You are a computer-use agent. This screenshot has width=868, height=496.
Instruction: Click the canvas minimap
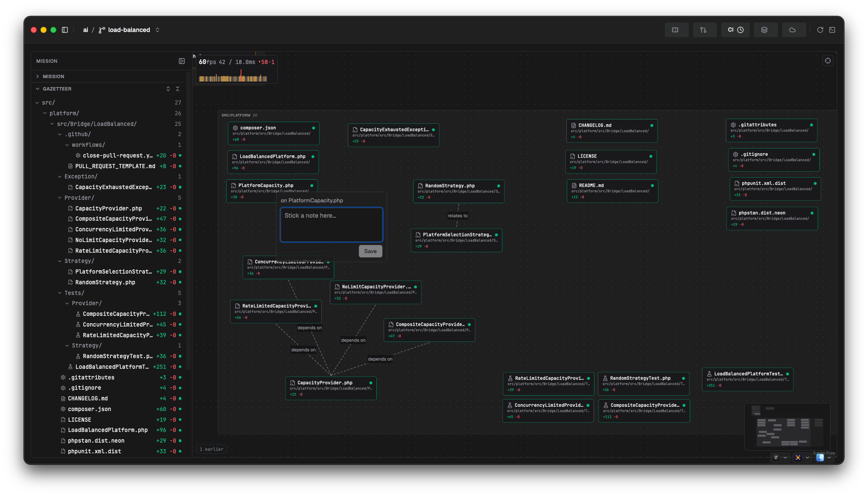[x=787, y=426]
